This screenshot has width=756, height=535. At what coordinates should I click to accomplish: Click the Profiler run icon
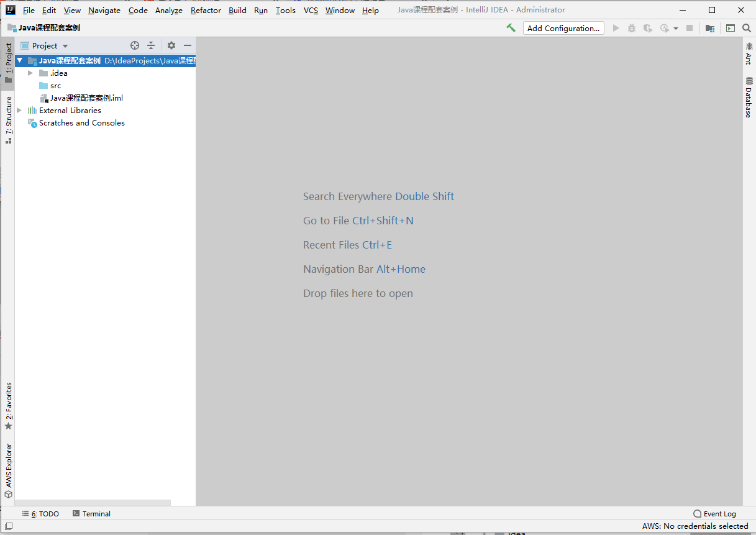[x=665, y=28]
